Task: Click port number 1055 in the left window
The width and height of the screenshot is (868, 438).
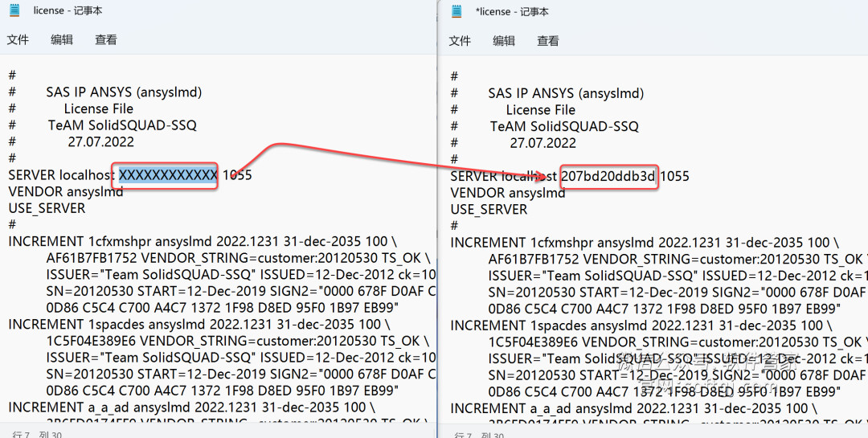Action: 237,175
